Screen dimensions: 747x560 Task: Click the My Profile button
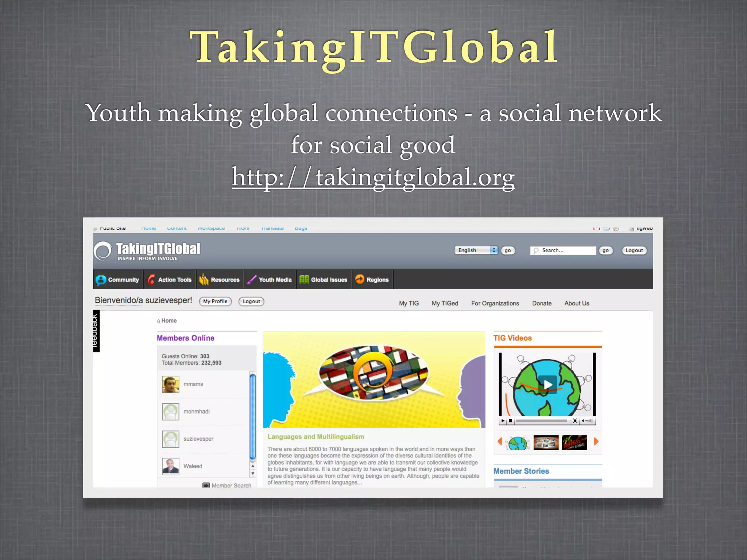coord(215,301)
